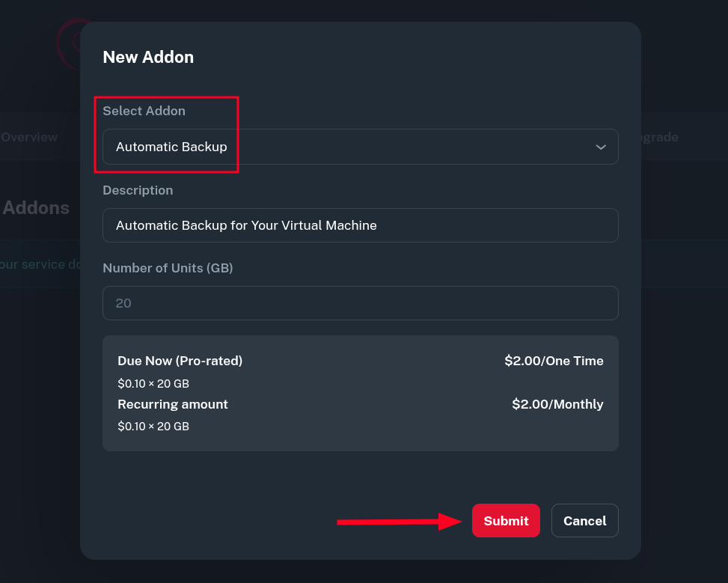Switch to the Overview tab
Viewport: 728px width, 583px height.
30,138
